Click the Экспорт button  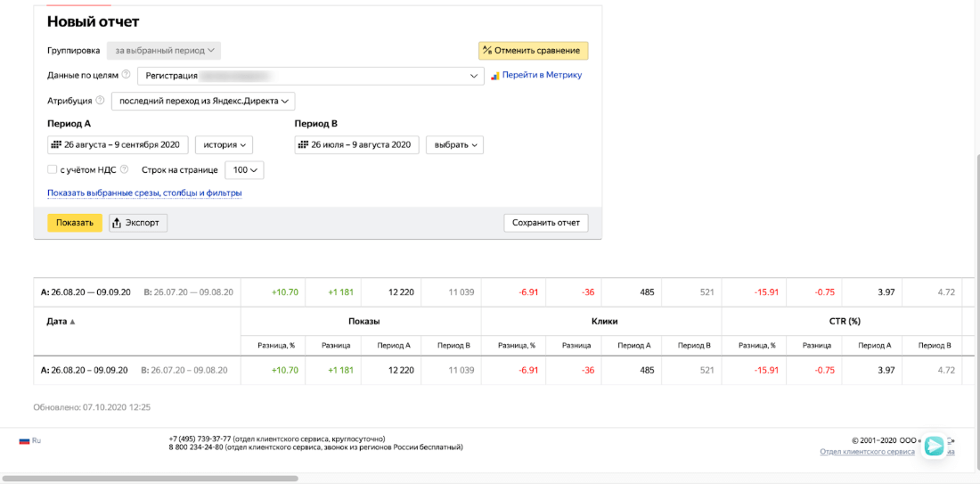[x=138, y=223]
